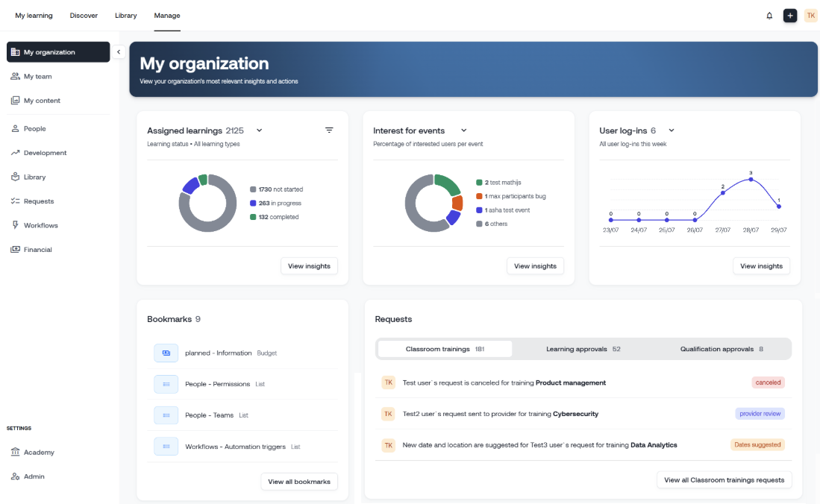Viewport: 820px width, 504px height.
Task: Click '2 test mathijs' legend entry
Action: tap(498, 183)
